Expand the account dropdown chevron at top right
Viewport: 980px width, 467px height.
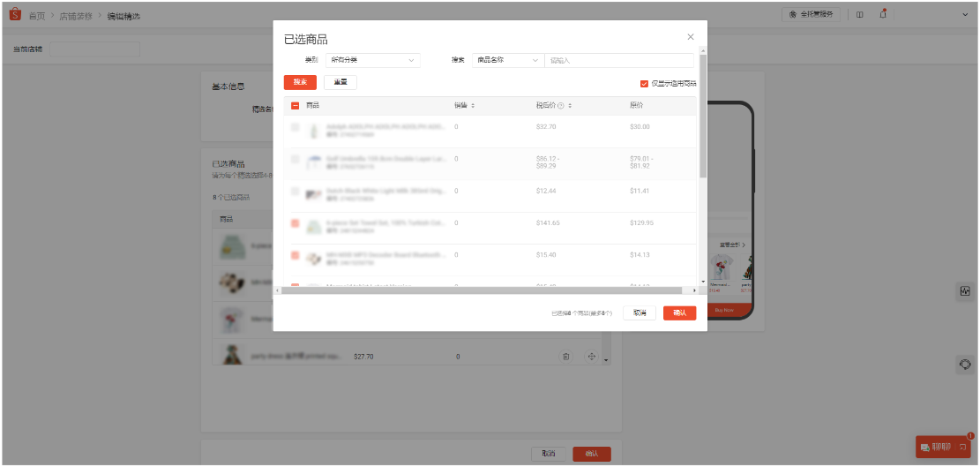coord(964,15)
